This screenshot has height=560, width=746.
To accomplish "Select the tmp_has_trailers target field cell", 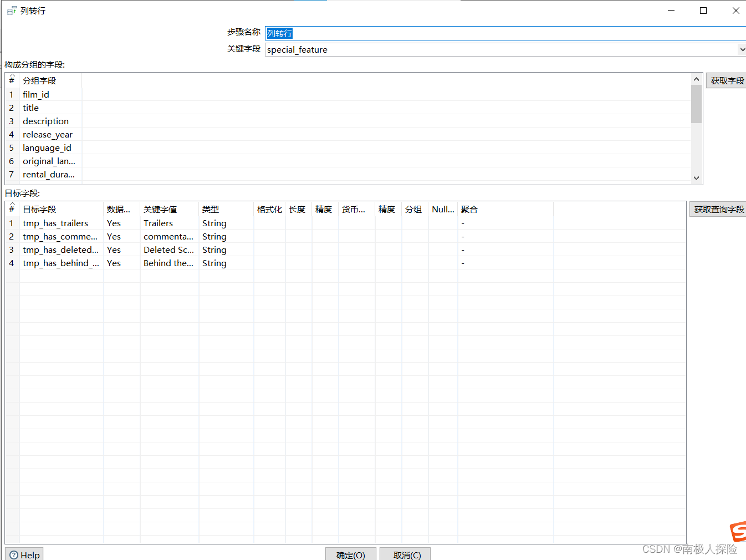I will coord(61,223).
